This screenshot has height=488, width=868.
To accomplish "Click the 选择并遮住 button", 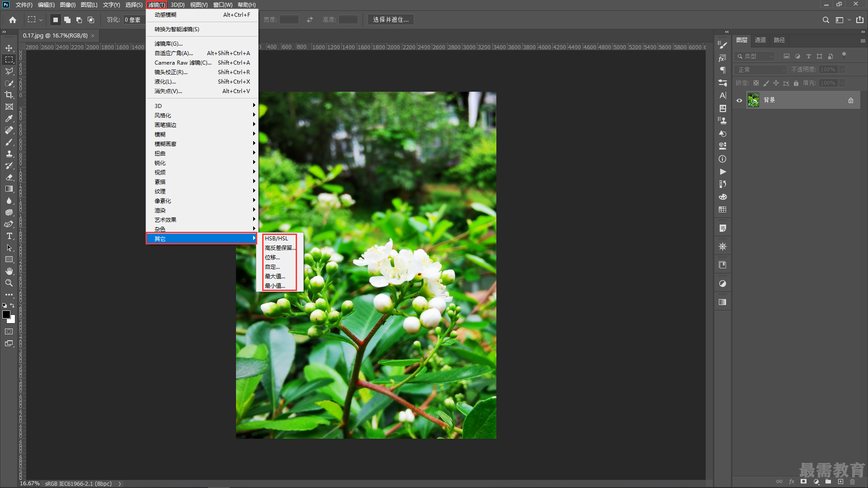I will coord(391,20).
